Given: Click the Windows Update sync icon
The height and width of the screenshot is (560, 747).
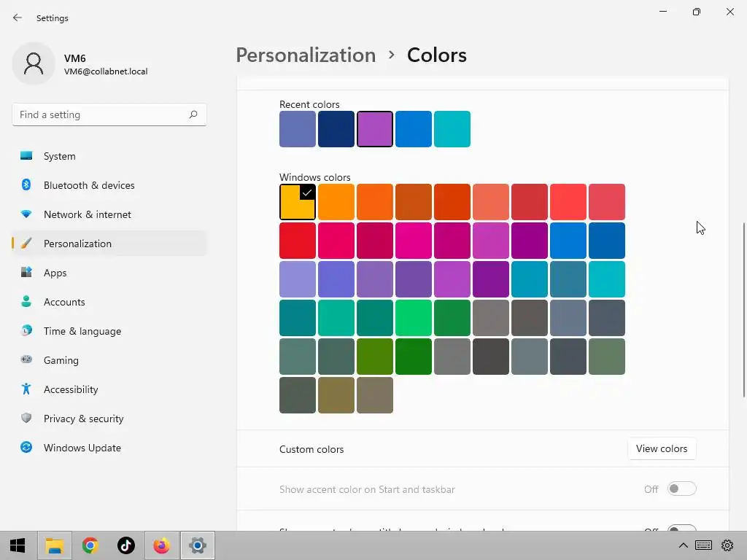Looking at the screenshot, I should (x=26, y=448).
